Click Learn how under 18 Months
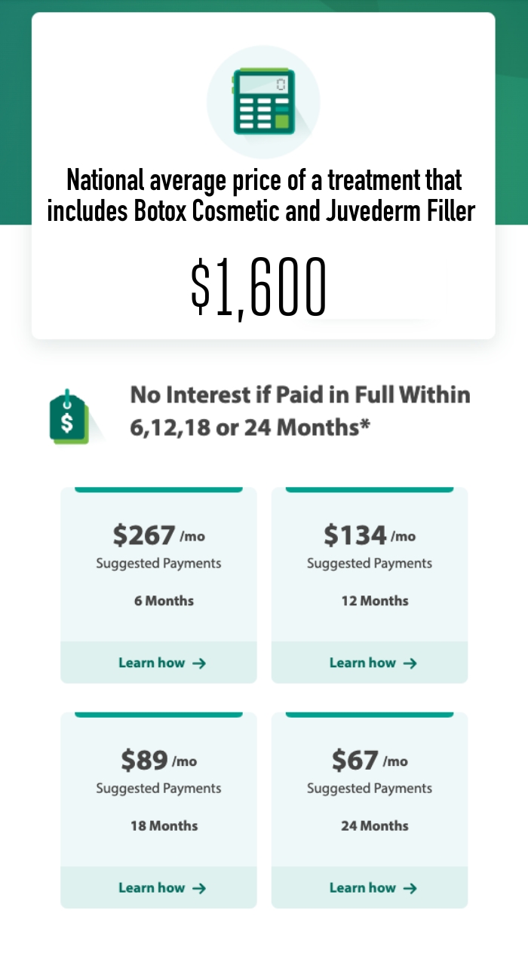This screenshot has height=980, width=528. coord(152,887)
